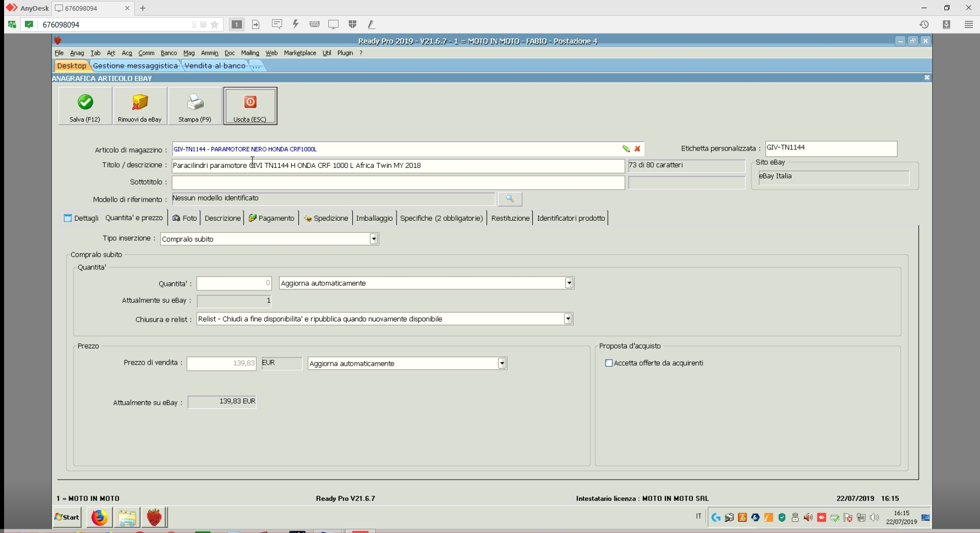The width and height of the screenshot is (980, 533).
Task: Click the Logitech tray icon
Action: coord(716,518)
